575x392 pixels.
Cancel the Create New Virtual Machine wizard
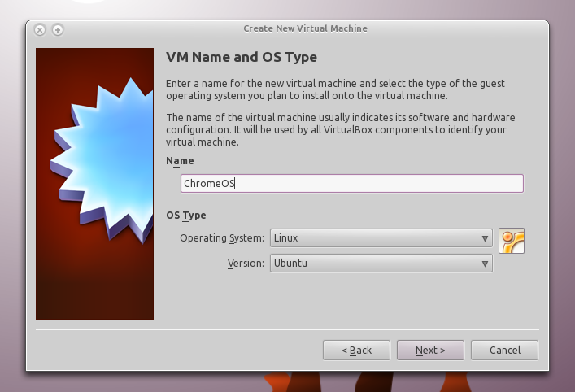pos(504,351)
